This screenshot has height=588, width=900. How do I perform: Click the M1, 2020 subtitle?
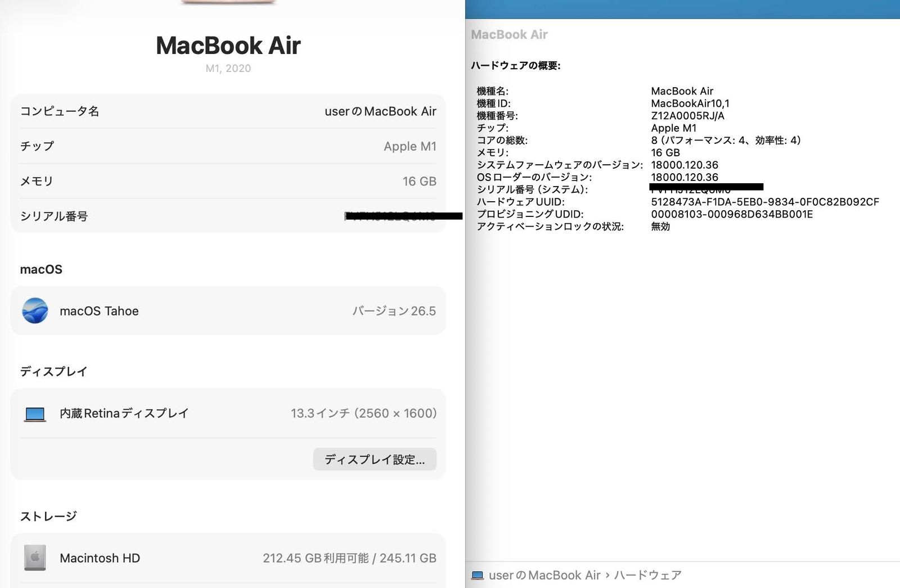228,69
